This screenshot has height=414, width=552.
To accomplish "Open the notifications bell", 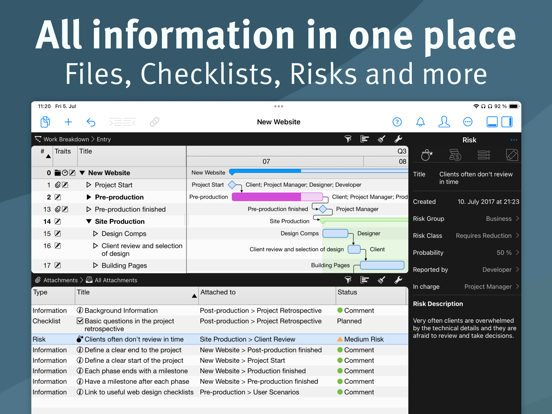I will 420,122.
